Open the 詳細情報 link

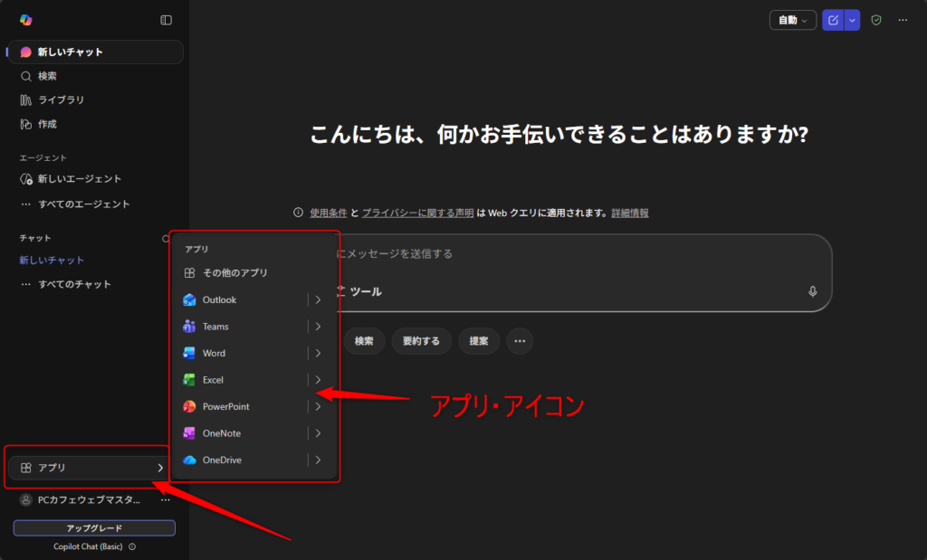629,214
